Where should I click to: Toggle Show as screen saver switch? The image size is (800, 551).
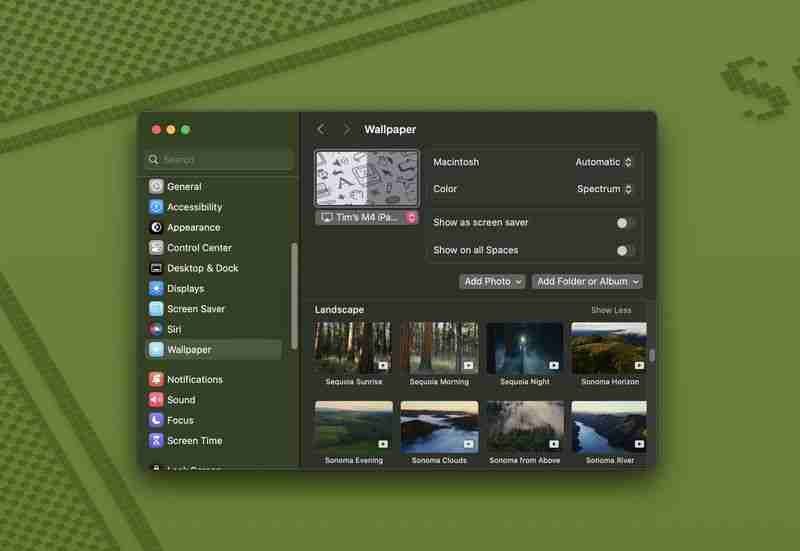click(x=626, y=223)
